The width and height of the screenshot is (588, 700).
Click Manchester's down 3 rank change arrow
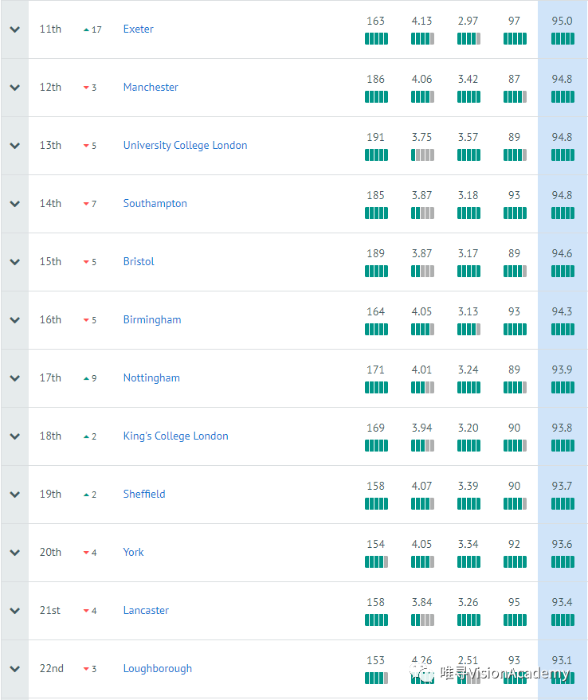86,88
